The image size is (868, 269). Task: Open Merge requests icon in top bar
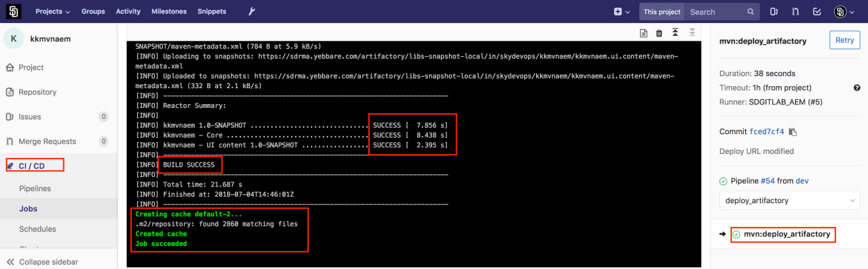point(795,12)
